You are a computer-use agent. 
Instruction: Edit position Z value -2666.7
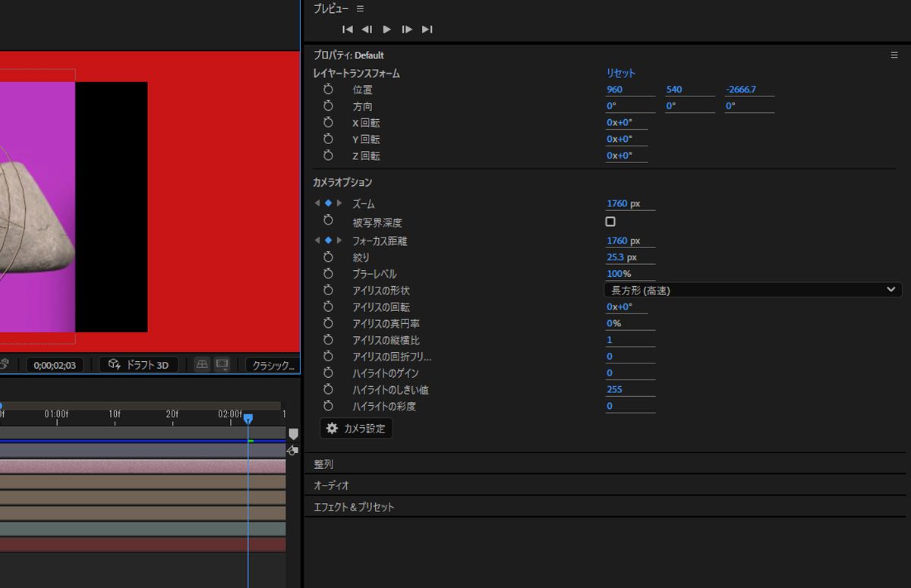[749, 90]
